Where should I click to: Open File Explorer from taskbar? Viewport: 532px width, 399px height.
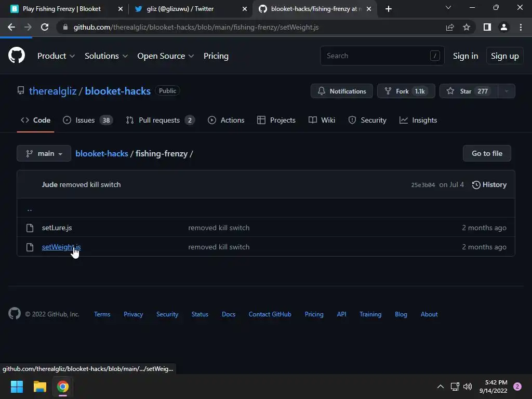39,387
